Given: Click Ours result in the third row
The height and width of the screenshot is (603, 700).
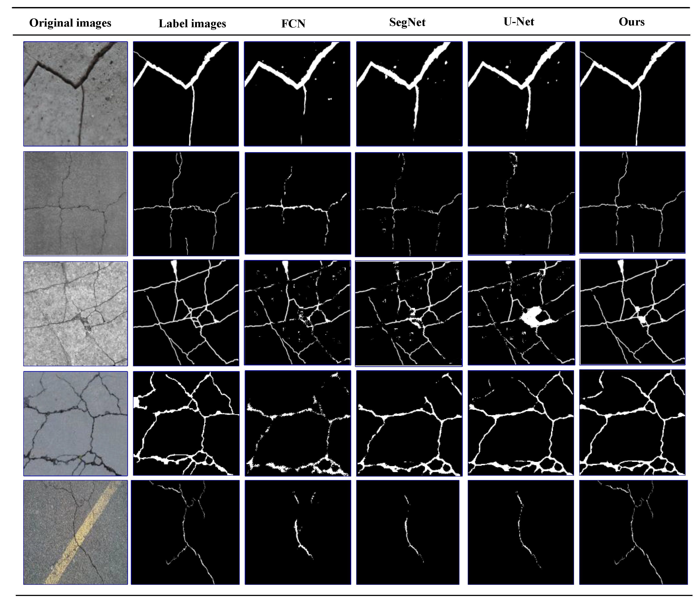Looking at the screenshot, I should click(x=632, y=312).
